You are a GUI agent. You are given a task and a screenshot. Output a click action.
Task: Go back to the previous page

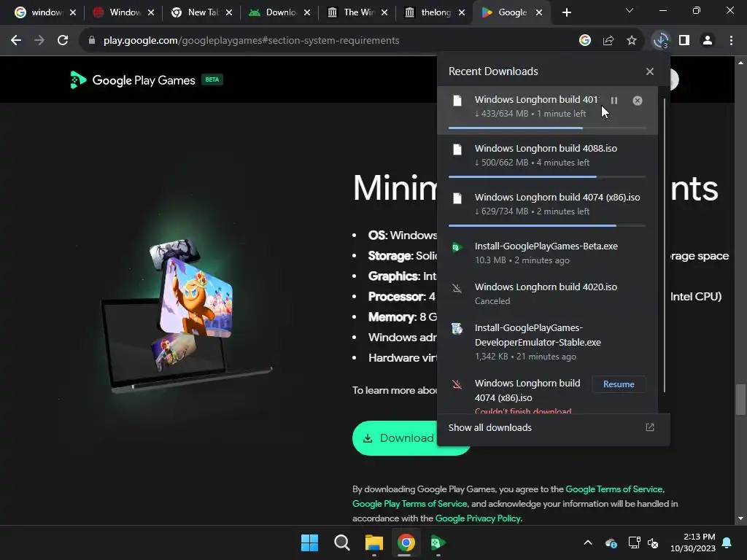(16, 41)
